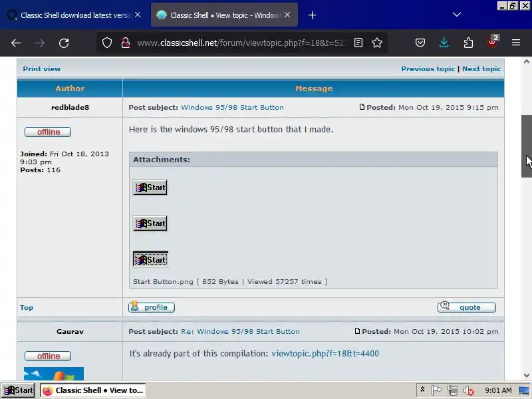This screenshot has height=399, width=532.
Task: Show the downloads panel
Action: [444, 43]
